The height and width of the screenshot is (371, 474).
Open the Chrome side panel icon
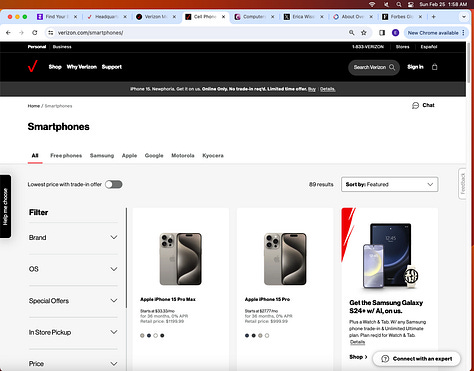click(382, 33)
